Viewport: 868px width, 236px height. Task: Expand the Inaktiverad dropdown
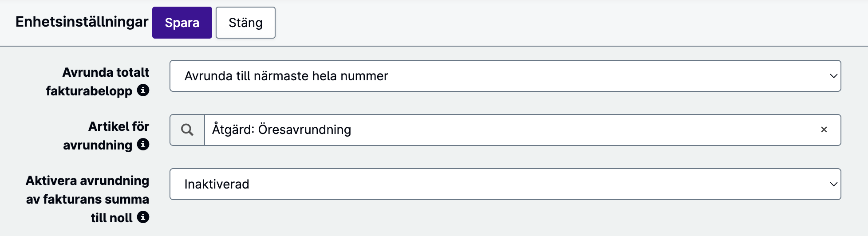(505, 184)
